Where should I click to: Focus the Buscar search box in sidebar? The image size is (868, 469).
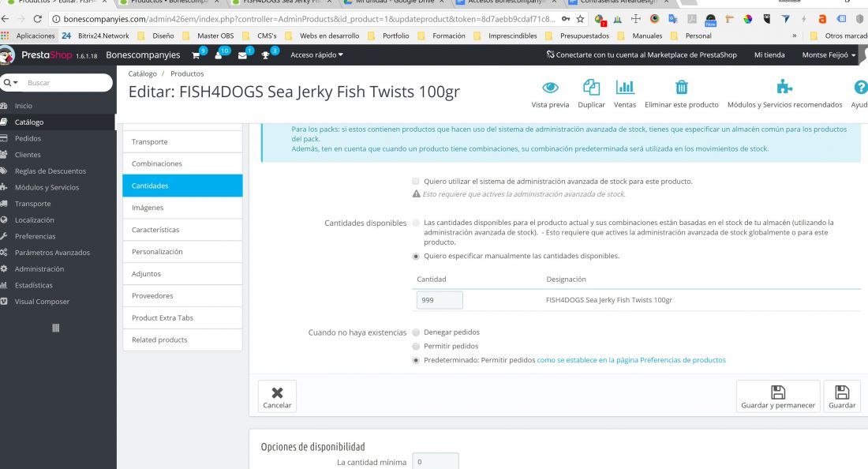[66, 82]
